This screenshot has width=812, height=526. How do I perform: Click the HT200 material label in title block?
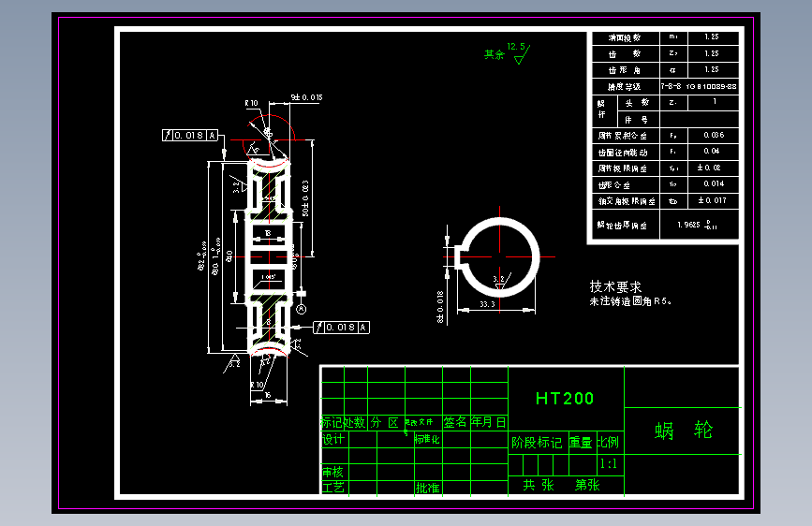pyautogui.click(x=565, y=398)
